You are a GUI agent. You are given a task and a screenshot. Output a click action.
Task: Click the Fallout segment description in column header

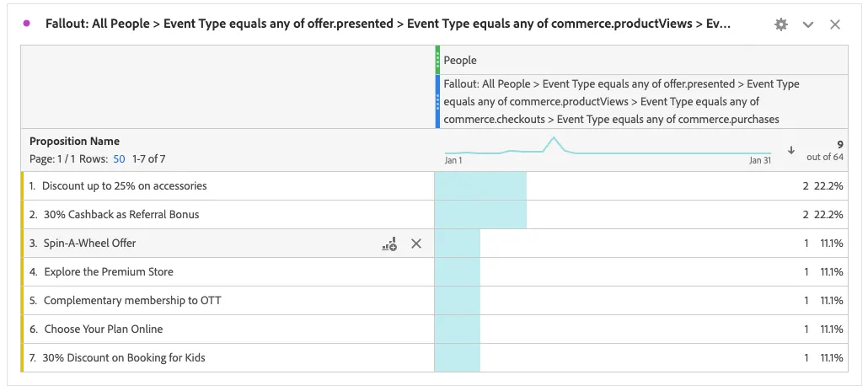point(621,102)
